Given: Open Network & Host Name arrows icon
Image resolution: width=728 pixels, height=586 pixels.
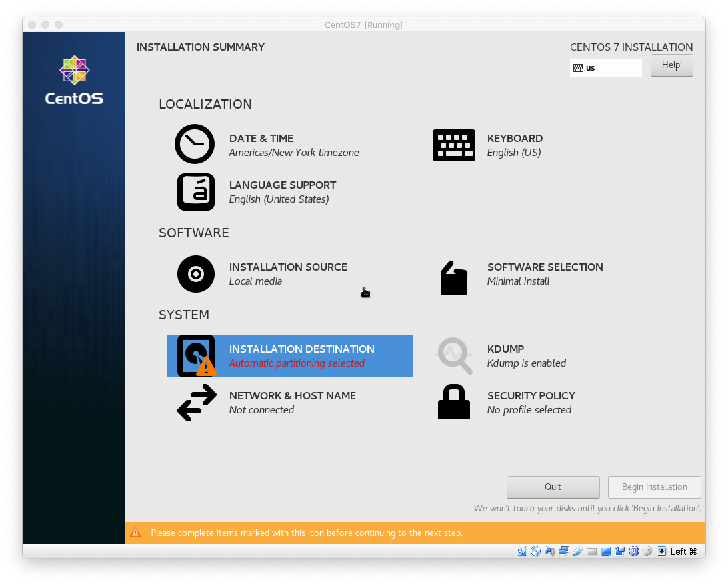Looking at the screenshot, I should point(197,402).
